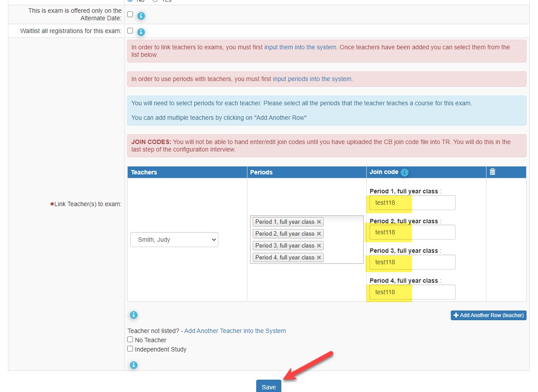Click trash icon in teacher table header
The height and width of the screenshot is (392, 538).
(492, 172)
